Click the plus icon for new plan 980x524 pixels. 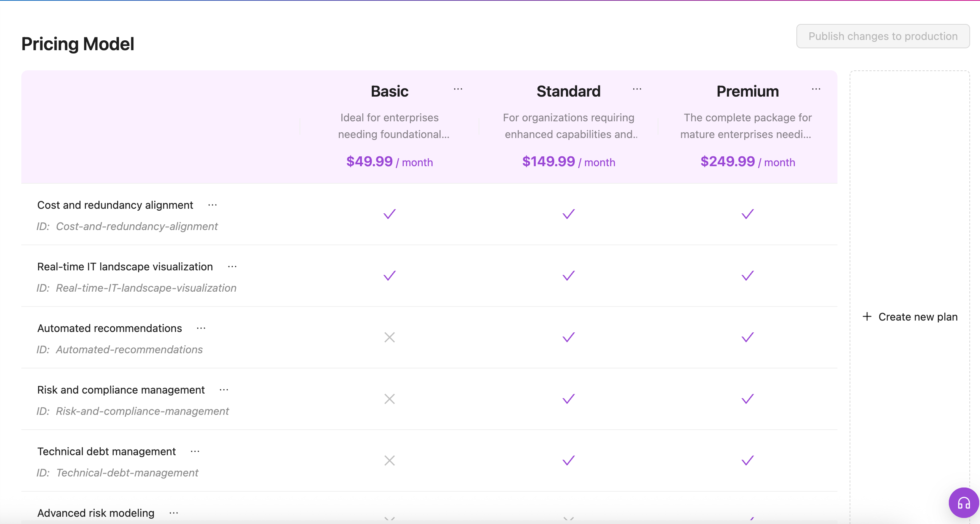pos(867,317)
